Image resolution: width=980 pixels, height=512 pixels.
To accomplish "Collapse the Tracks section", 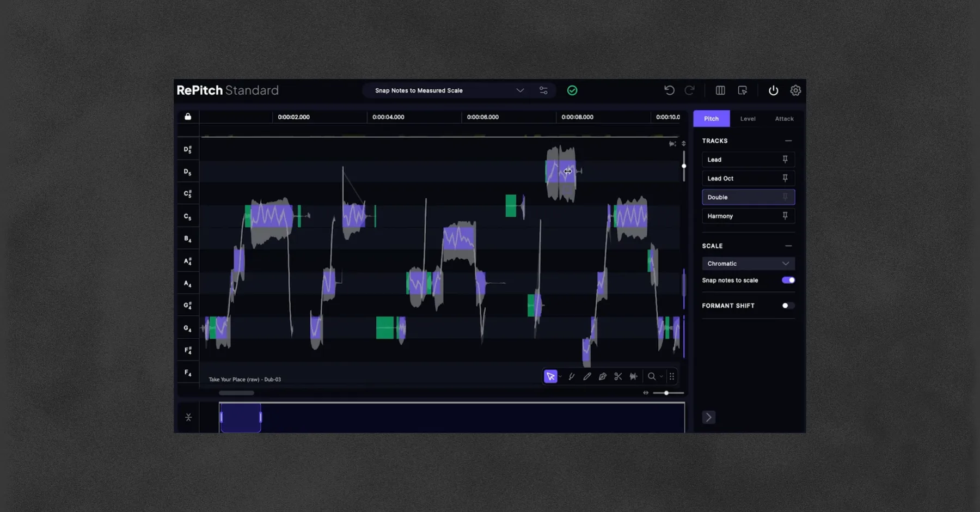I will 788,141.
